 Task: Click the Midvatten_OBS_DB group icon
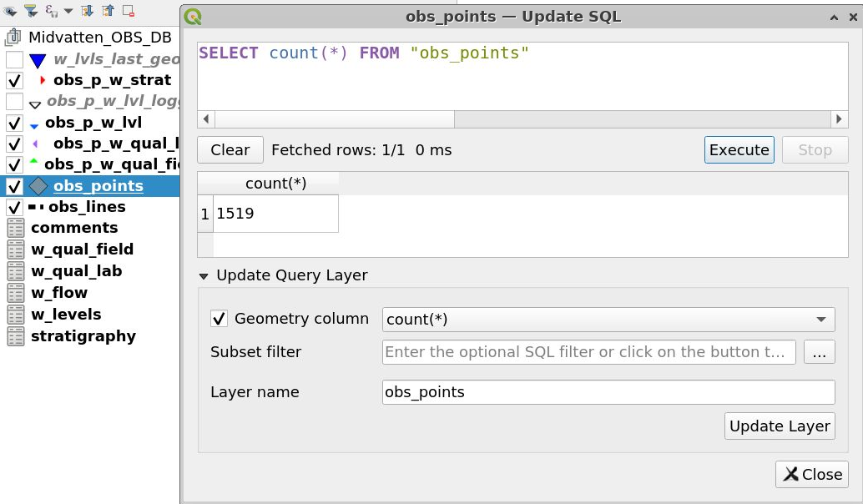coord(13,38)
